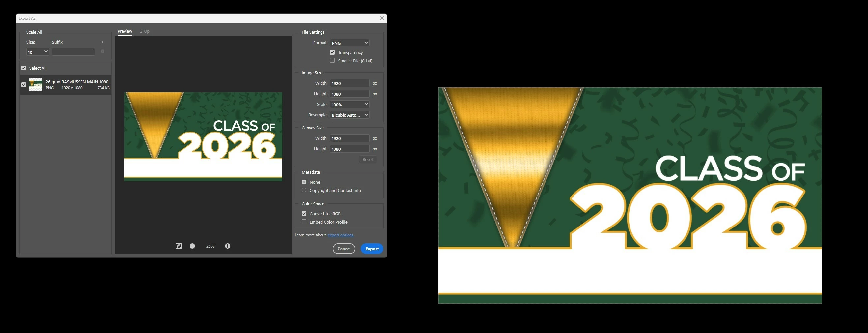Screen dimensions: 868x333
Task: Toggle the Select All checkbox
Action: pyautogui.click(x=24, y=68)
